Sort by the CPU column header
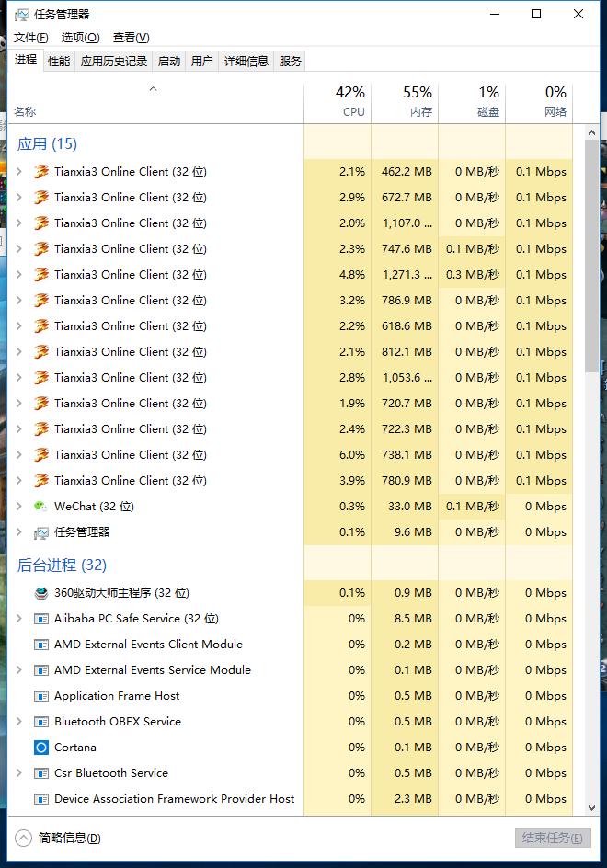Screen dimensions: 607x868 [x=338, y=102]
